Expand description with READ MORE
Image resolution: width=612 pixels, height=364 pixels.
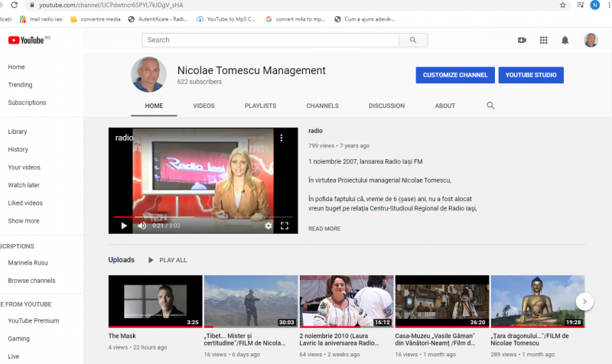pyautogui.click(x=324, y=229)
